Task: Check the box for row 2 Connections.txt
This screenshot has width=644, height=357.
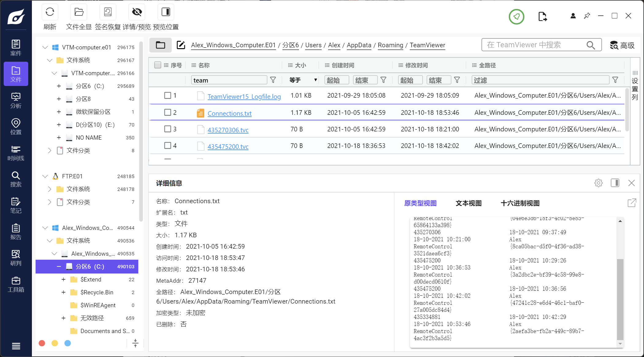Action: (167, 112)
